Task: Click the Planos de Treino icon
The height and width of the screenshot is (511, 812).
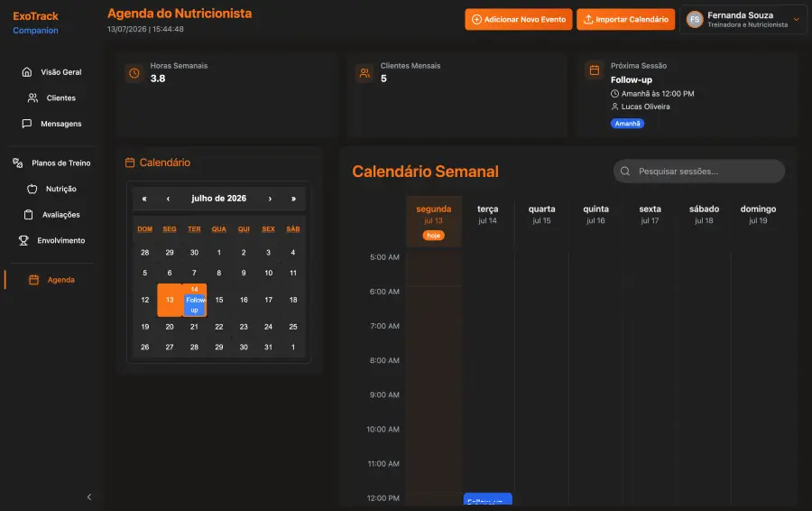Action: pyautogui.click(x=18, y=163)
